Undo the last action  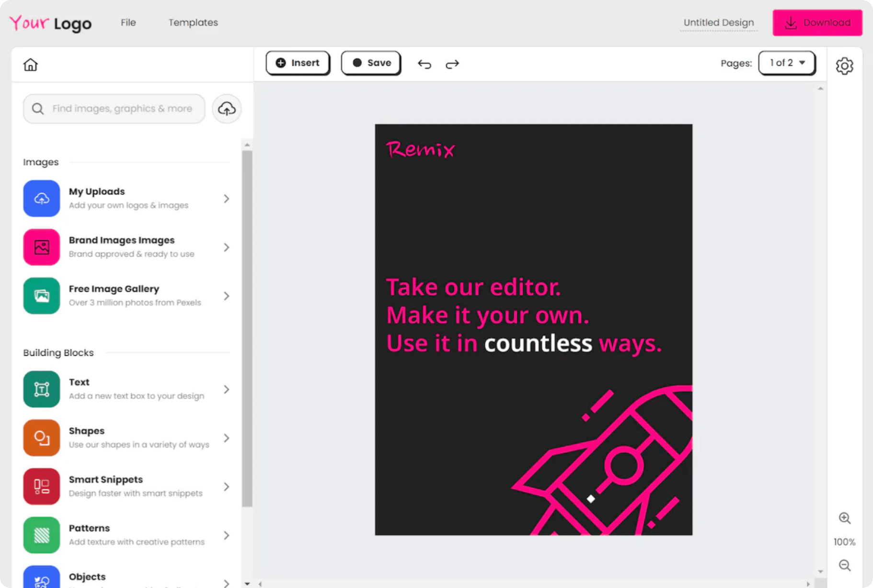coord(425,64)
